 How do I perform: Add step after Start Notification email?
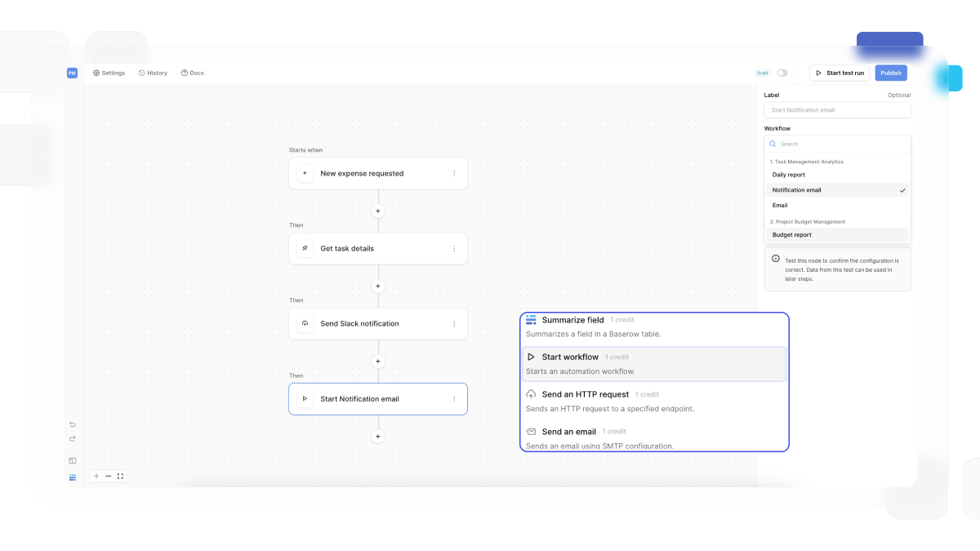377,437
